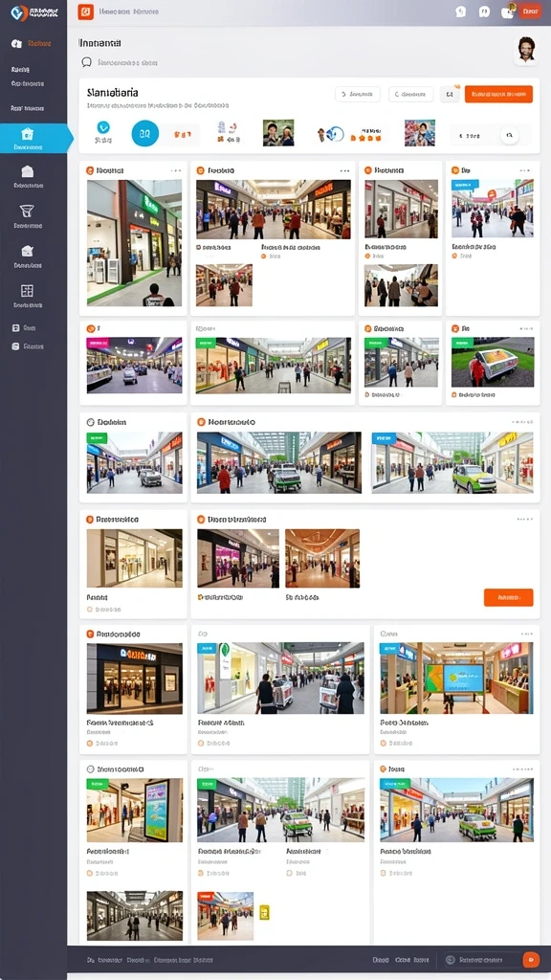
Task: Open the thumbnail of the car parked on grass
Action: point(493,362)
